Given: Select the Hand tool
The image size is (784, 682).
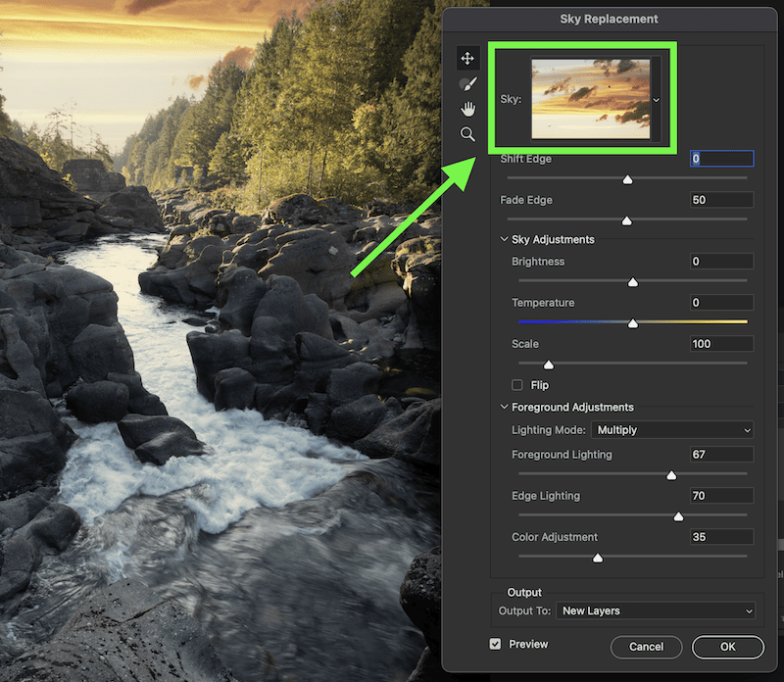Looking at the screenshot, I should (467, 109).
